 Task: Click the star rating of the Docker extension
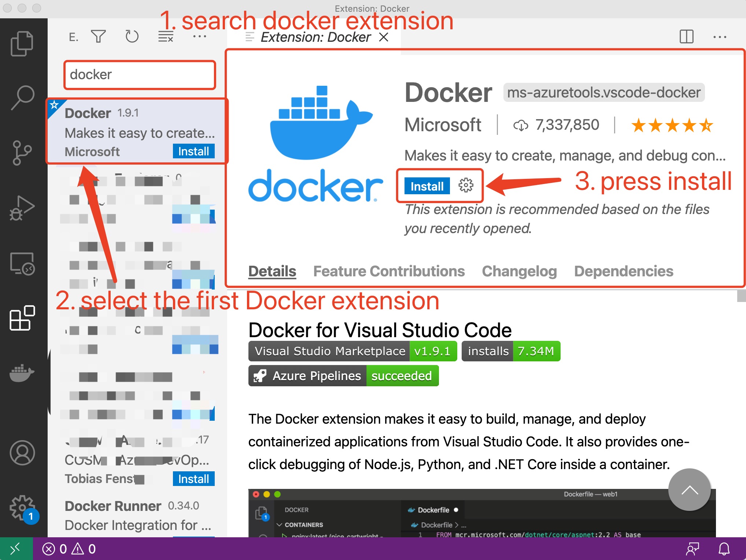pyautogui.click(x=672, y=125)
